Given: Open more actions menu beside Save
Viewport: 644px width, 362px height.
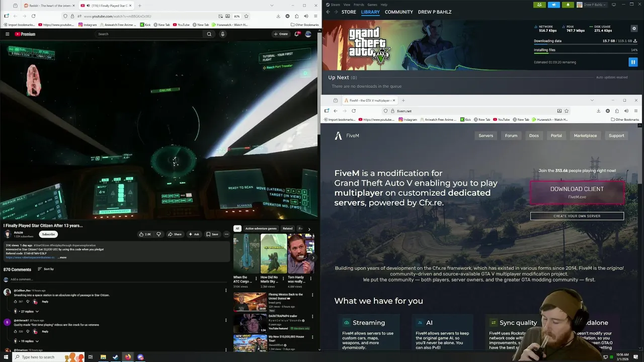Looking at the screenshot, I should tap(226, 234).
